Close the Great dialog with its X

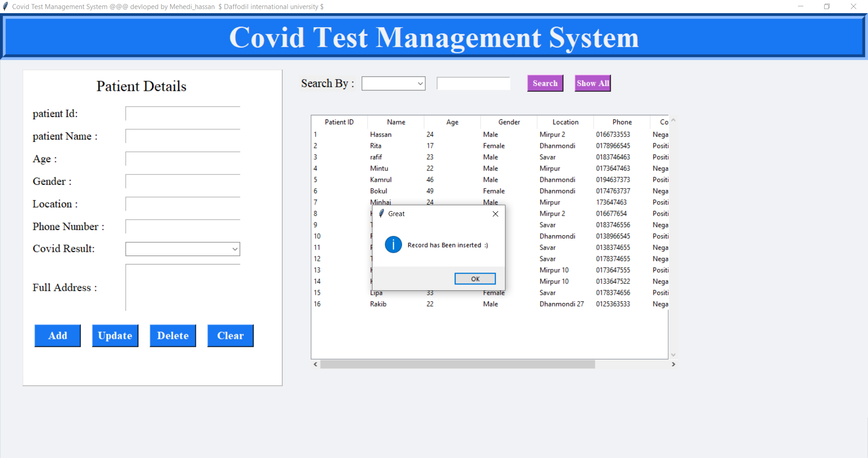495,214
